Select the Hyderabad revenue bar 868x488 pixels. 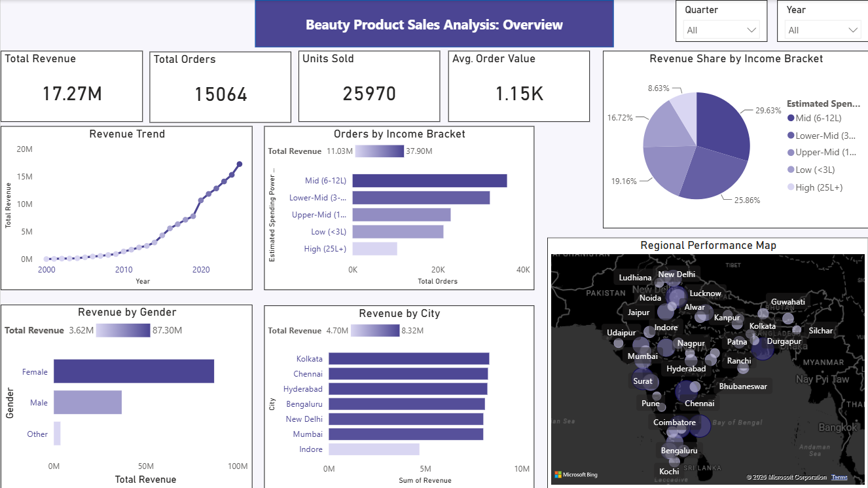pyautogui.click(x=408, y=388)
